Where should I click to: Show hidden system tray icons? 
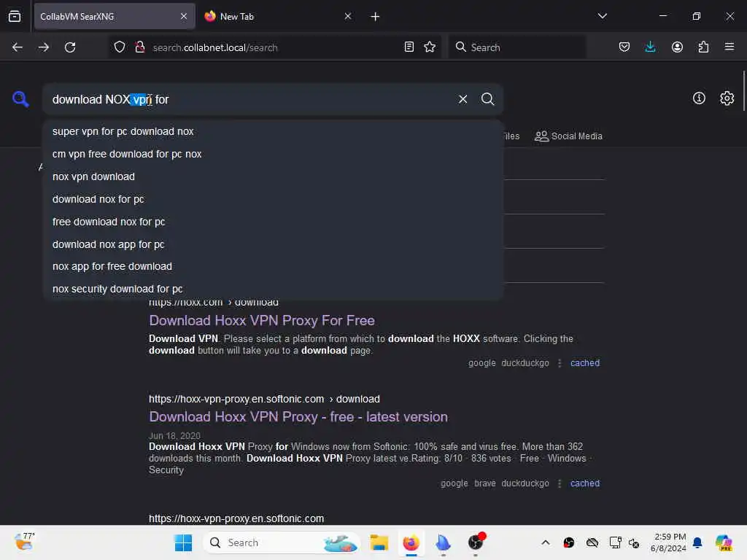coord(546,542)
